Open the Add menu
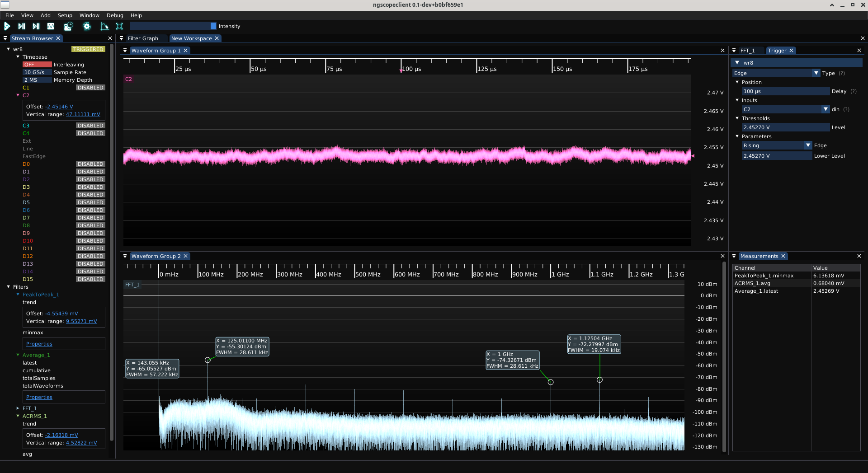868x473 pixels. 46,15
